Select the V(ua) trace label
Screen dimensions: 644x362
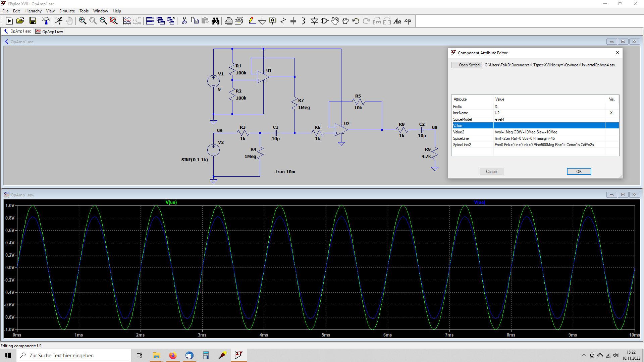point(480,202)
